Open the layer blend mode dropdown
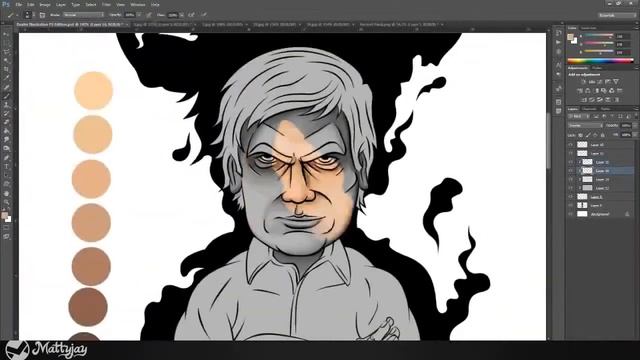 tap(585, 126)
